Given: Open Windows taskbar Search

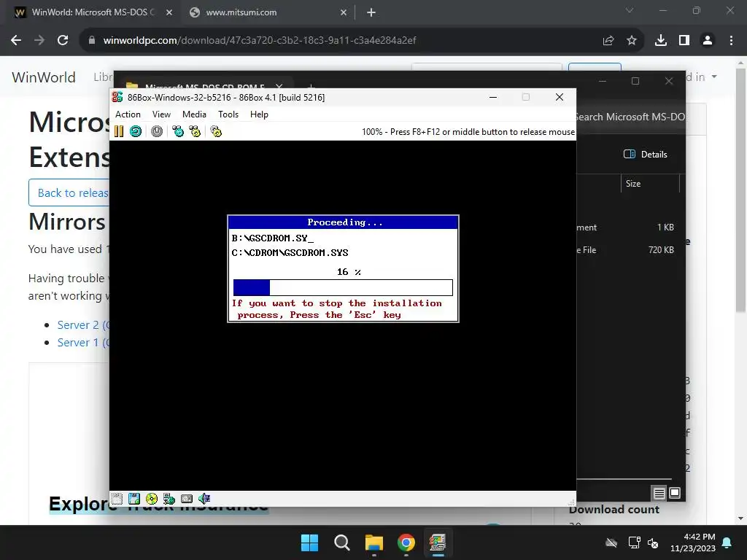Looking at the screenshot, I should point(341,542).
